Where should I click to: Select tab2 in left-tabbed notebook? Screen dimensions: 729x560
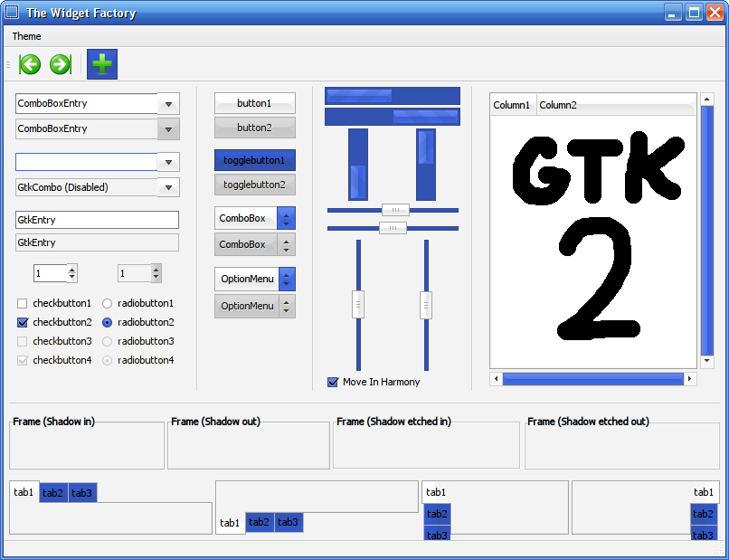437,514
